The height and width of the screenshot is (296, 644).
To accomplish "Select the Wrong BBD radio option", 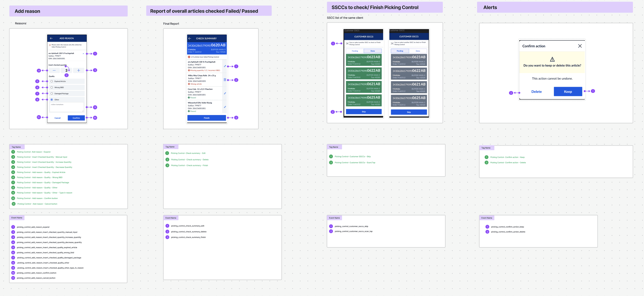I will coord(52,88).
